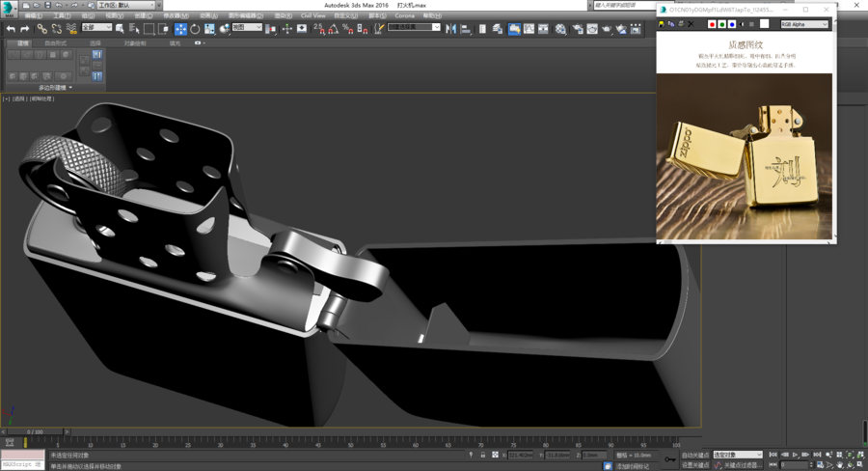Select the Unlink Selection tool

pyautogui.click(x=57, y=29)
